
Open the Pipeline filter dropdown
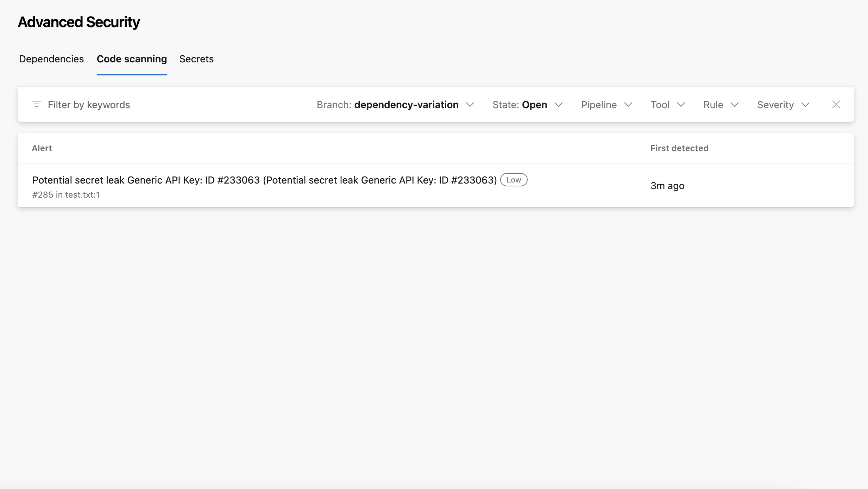[x=599, y=105]
